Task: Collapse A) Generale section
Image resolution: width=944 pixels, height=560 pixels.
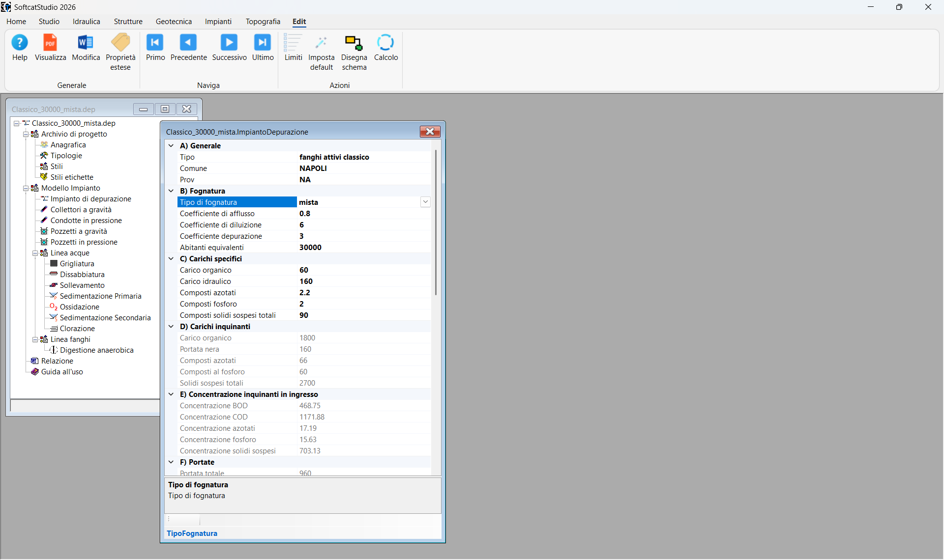Action: point(171,146)
